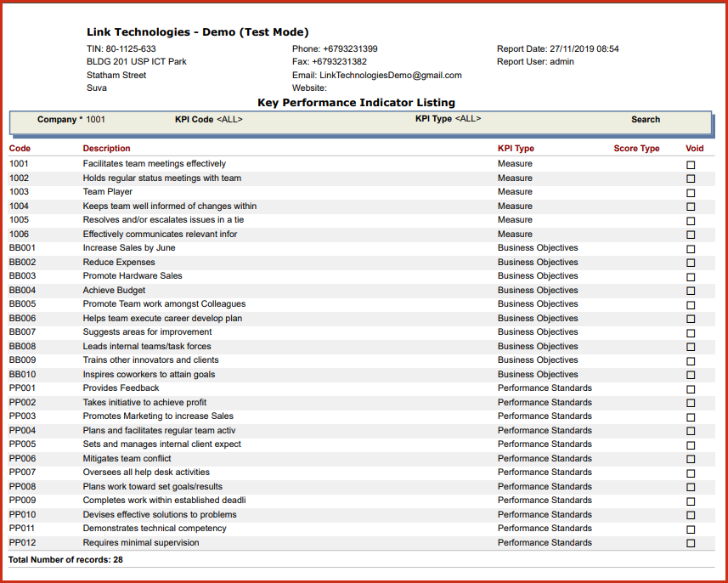The image size is (728, 583).
Task: Click 'Promotes Marketing to increase Sales'
Action: 158,416
